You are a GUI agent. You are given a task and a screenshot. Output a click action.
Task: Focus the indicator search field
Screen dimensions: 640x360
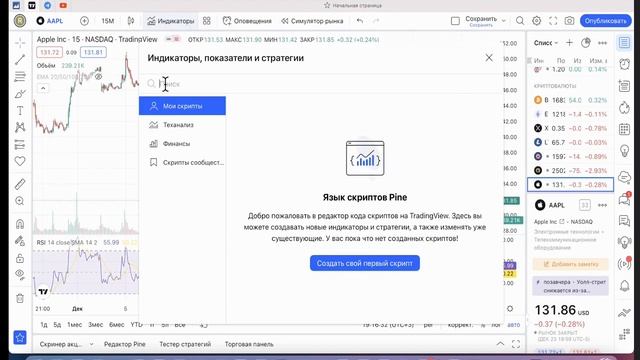(320, 84)
